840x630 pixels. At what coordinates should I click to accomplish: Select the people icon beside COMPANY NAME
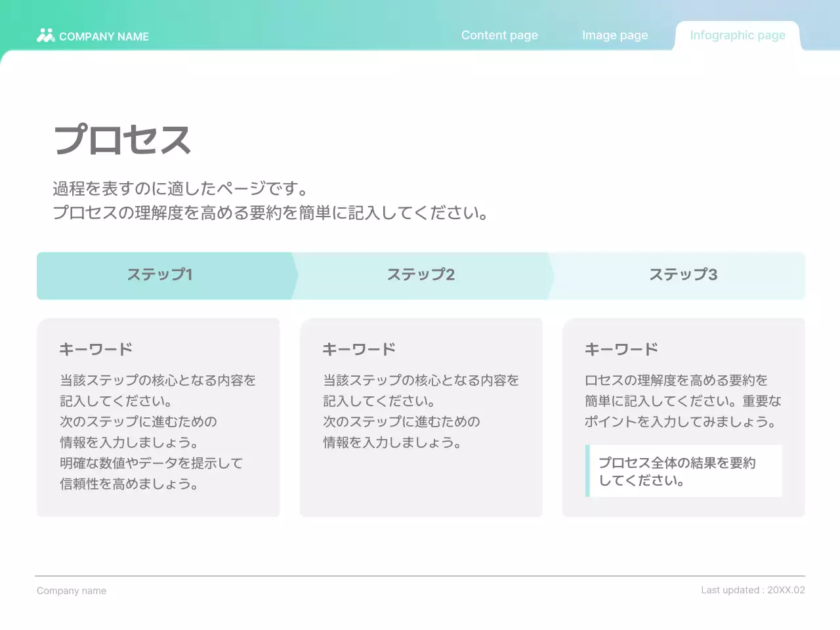[x=45, y=36]
